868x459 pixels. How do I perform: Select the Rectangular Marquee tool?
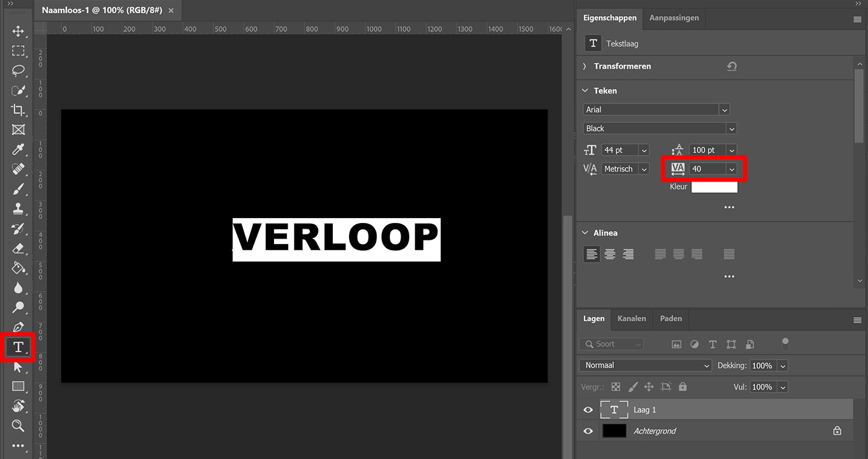coord(18,51)
